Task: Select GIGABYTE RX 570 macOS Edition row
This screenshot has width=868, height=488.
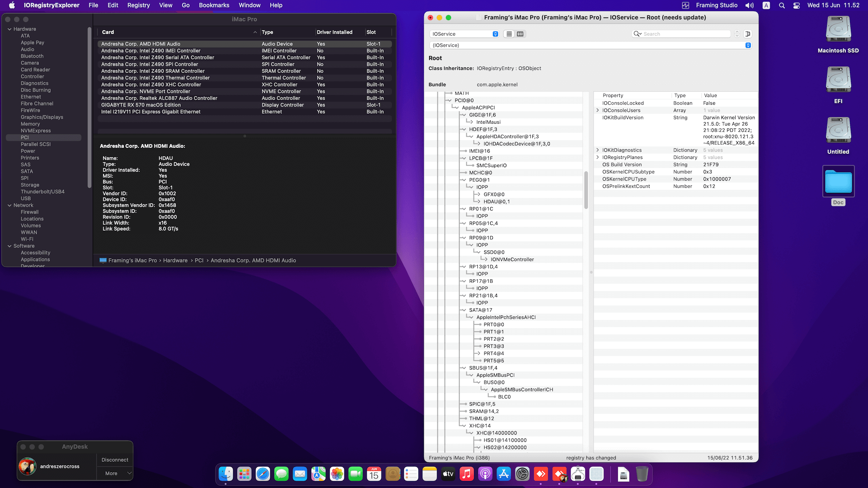Action: pyautogui.click(x=245, y=105)
